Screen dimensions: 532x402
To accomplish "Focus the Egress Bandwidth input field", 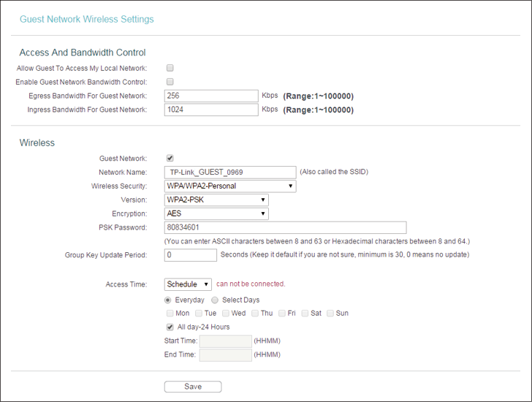I will 211,96.
